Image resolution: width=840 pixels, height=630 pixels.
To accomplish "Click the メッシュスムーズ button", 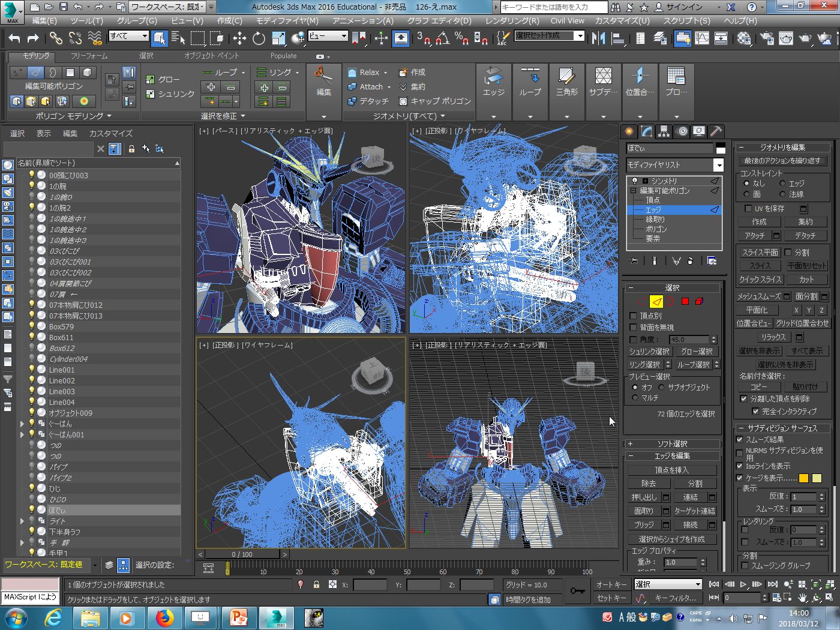I will [x=758, y=296].
